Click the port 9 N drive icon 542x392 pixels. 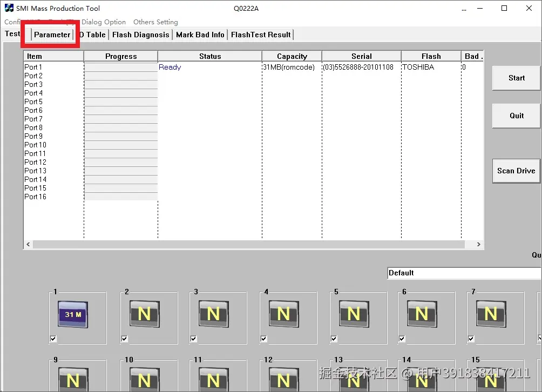pyautogui.click(x=73, y=380)
